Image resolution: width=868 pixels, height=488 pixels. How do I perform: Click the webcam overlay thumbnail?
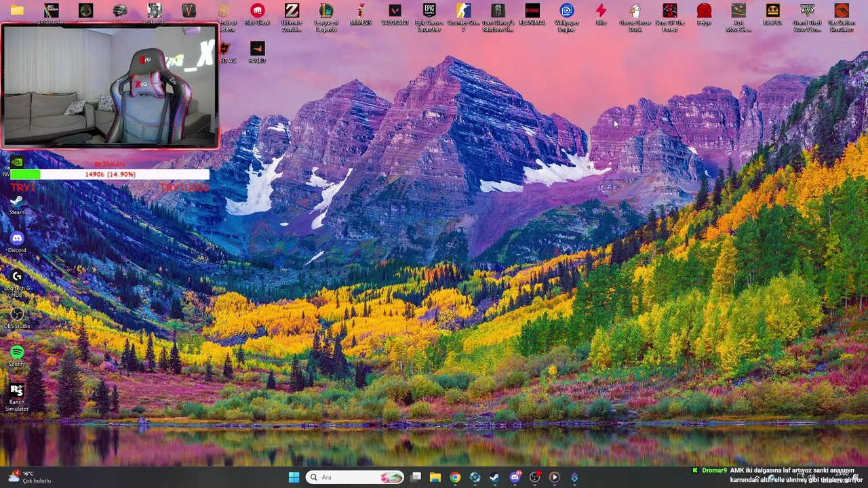coord(110,86)
